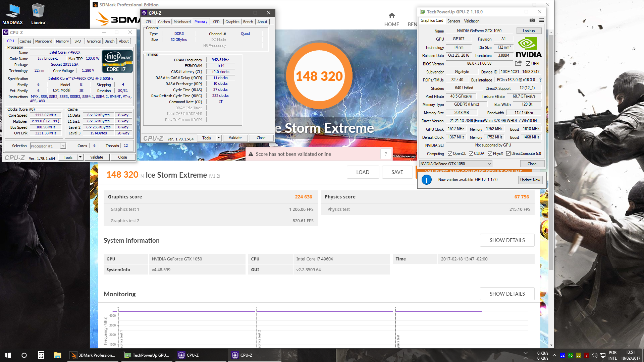The image size is (644, 362).
Task: Click the volume speaker tray icon
Action: pos(595,355)
